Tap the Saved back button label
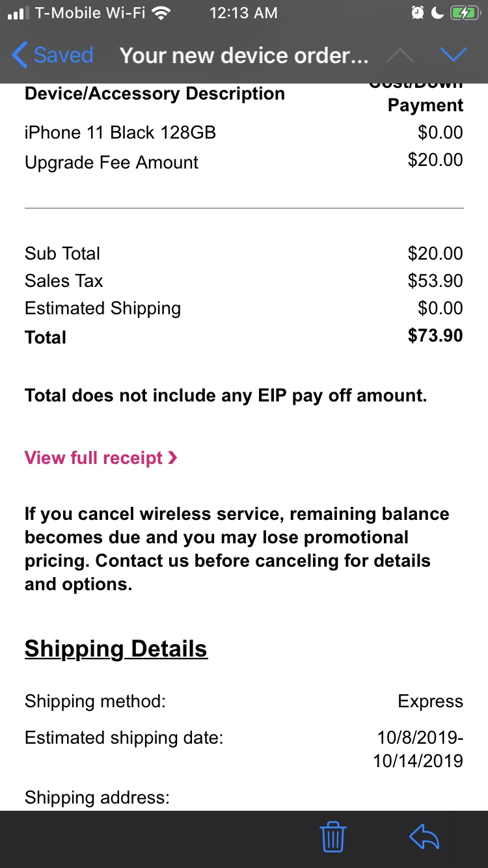Image resolution: width=488 pixels, height=868 pixels. pos(63,55)
